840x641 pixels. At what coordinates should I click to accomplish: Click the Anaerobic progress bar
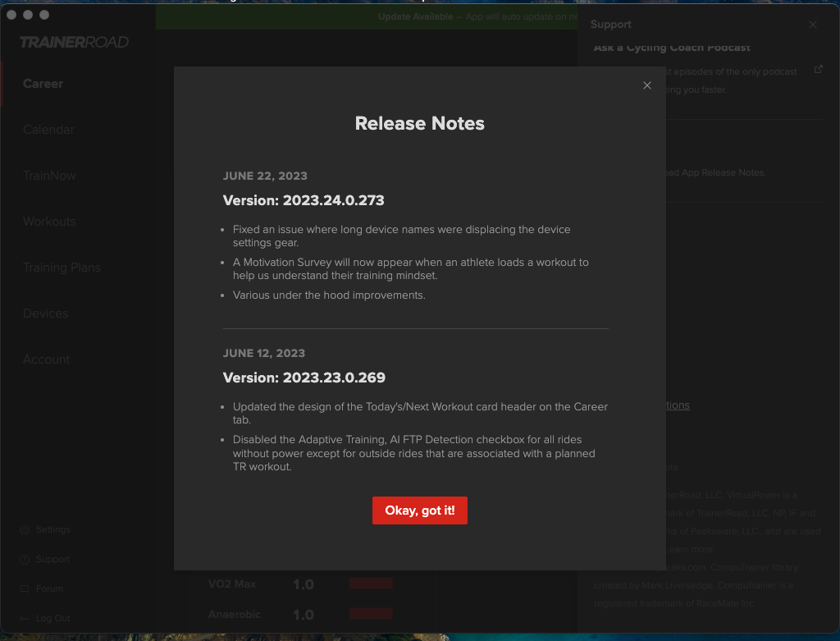pos(371,614)
